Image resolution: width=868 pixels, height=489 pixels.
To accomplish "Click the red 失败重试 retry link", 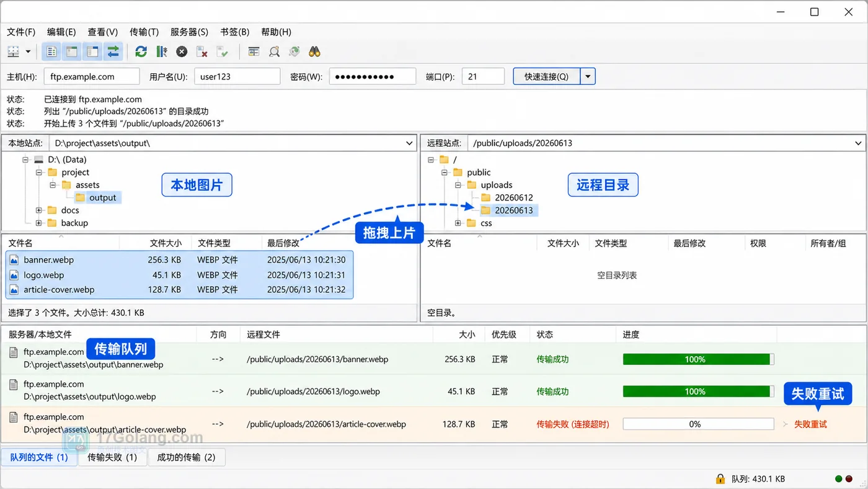I will (810, 424).
